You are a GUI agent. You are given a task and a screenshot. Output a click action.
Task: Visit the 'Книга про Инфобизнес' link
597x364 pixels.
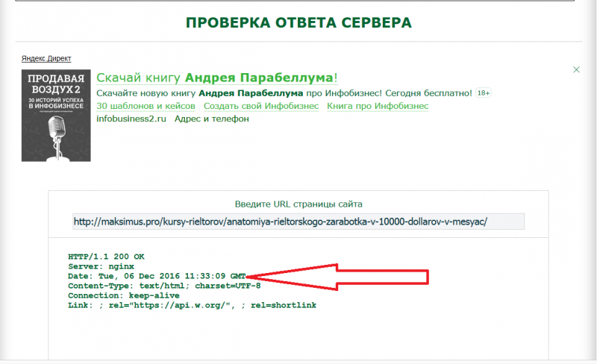tap(378, 106)
